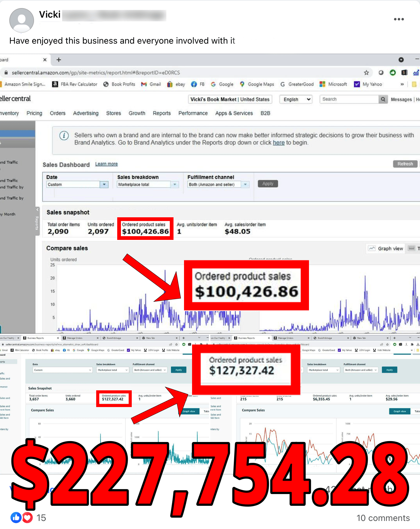This screenshot has width=420, height=529.
Task: Expand the Date Custom dropdown
Action: click(x=104, y=184)
